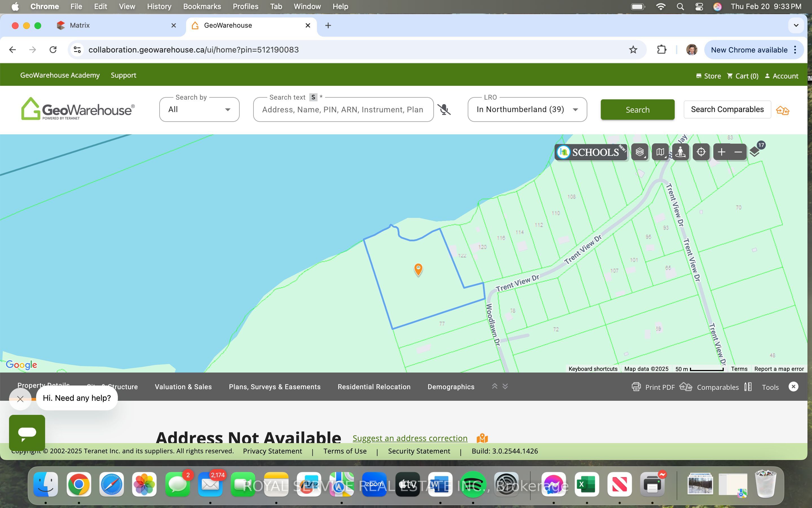Expand the panel with the double-down chevron
The image size is (812, 508).
(x=505, y=386)
